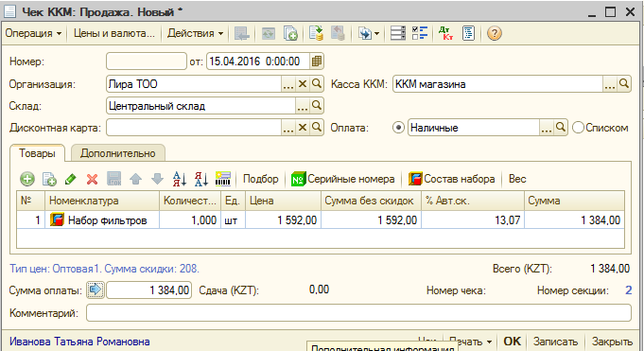Click the Подбор button

point(260,179)
